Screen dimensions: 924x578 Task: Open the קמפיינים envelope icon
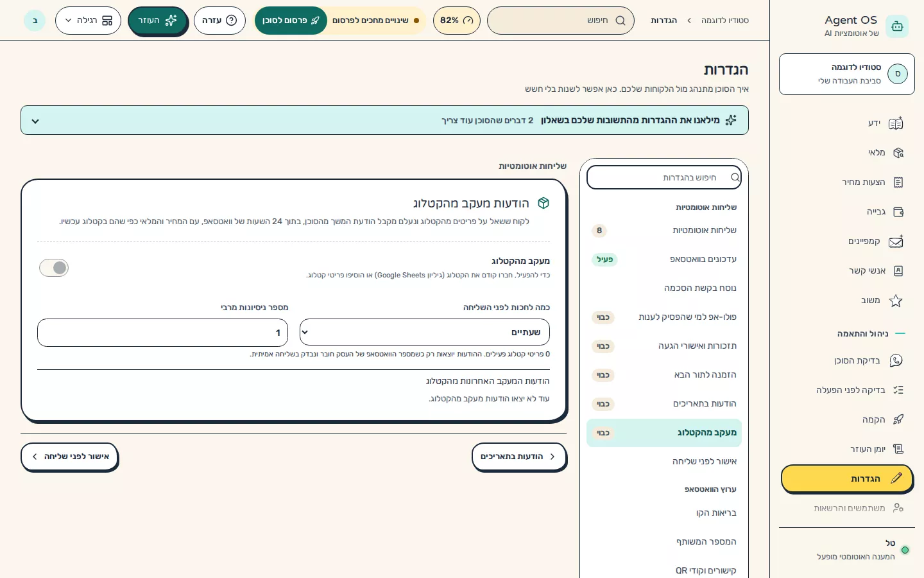[896, 241]
